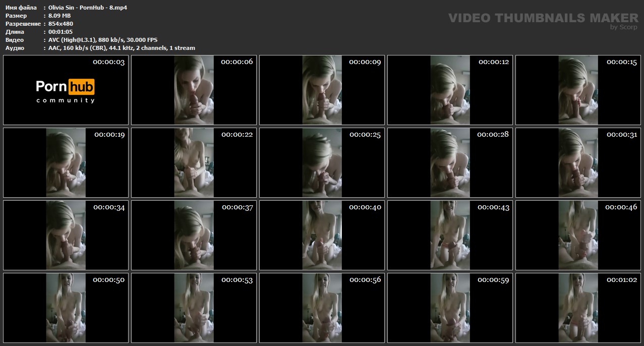Select the thumbnail stamped 00:00:40
The width and height of the screenshot is (644, 346).
click(x=322, y=235)
